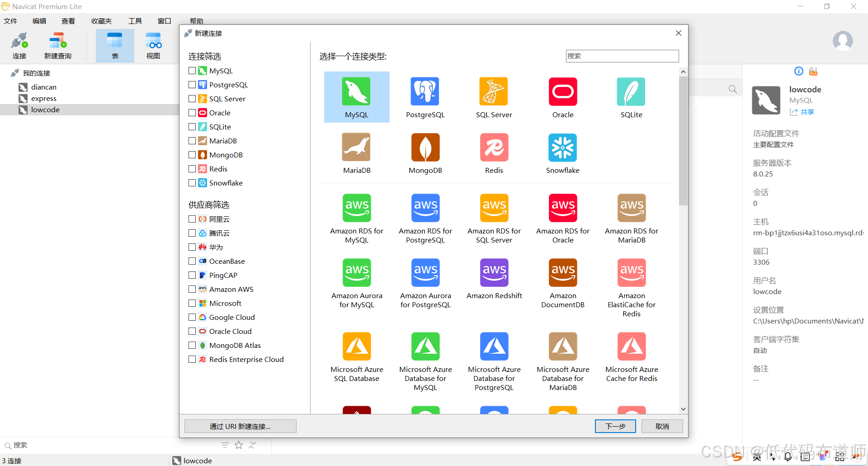Click the scrollbar up arrow in dialog
This screenshot has height=466, width=868.
tap(683, 72)
